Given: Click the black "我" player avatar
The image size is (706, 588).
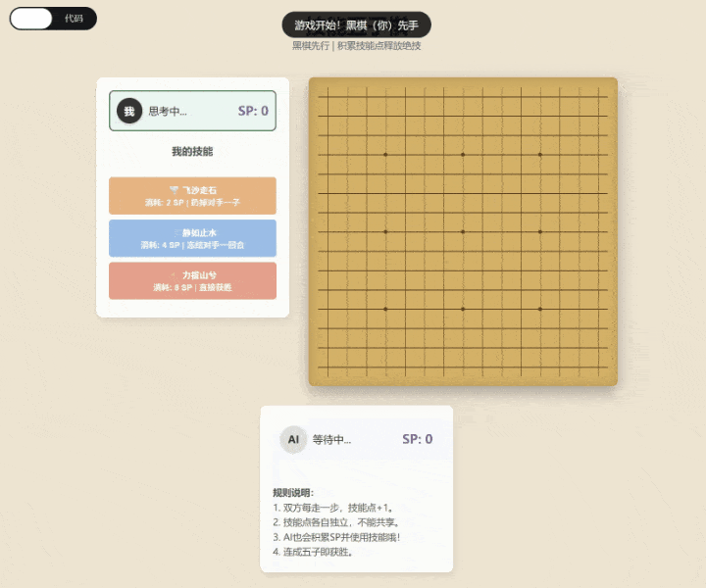Looking at the screenshot, I should tap(129, 112).
